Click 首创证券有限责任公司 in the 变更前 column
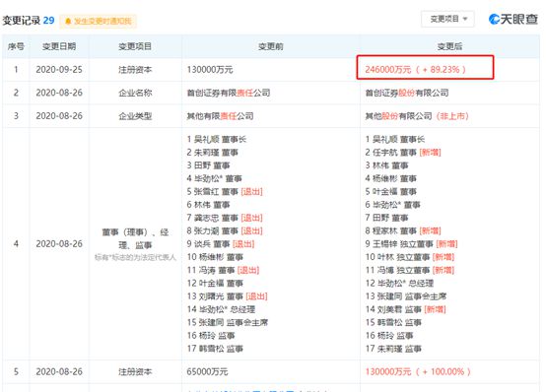This screenshot has width=546, height=392. pyautogui.click(x=229, y=93)
